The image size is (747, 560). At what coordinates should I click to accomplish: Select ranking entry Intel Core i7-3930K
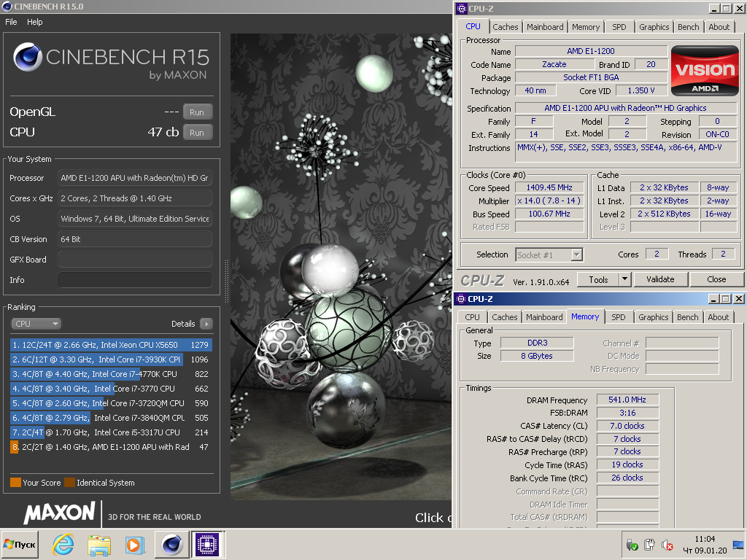(111, 359)
